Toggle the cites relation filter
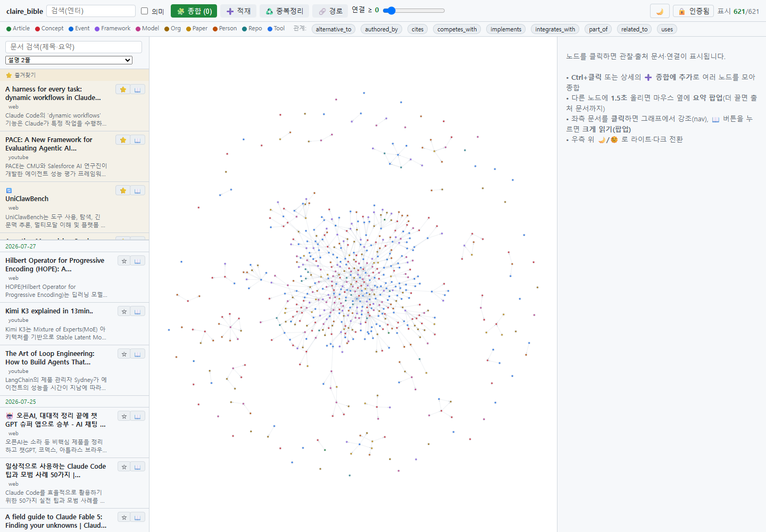The width and height of the screenshot is (766, 532). click(418, 29)
